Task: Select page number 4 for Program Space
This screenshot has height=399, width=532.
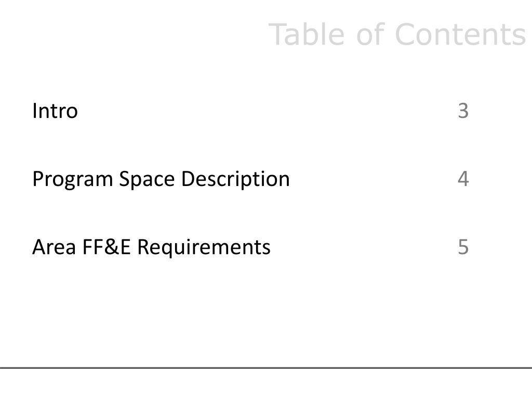Action: (x=463, y=179)
